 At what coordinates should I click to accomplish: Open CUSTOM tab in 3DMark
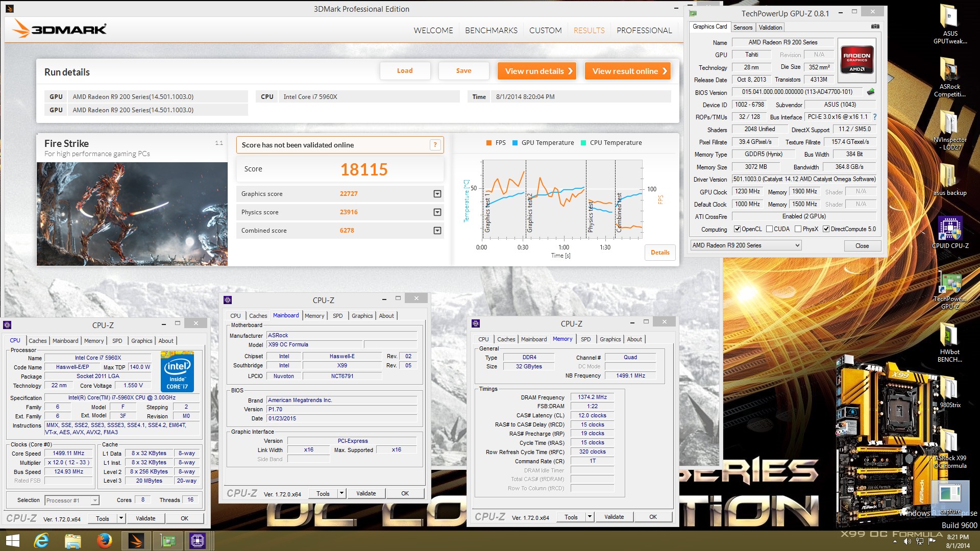[545, 31]
